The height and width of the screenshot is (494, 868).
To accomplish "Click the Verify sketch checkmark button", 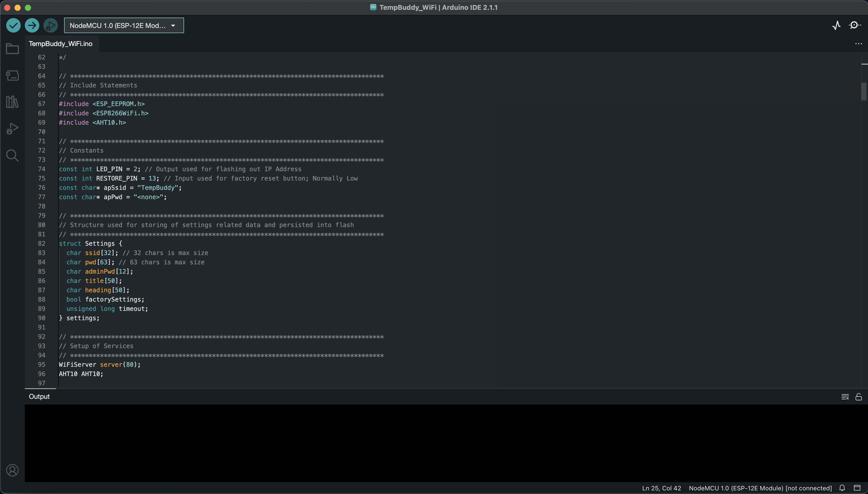I will (13, 25).
